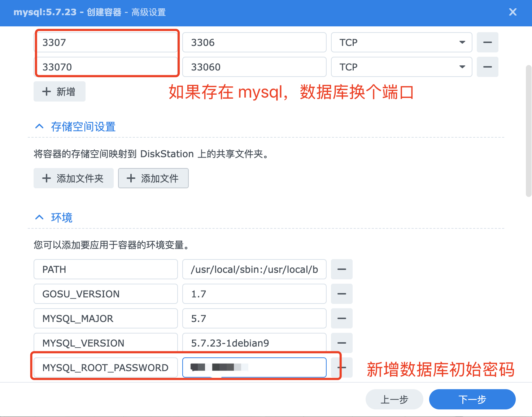Collapse the 环境 section
532x417 pixels.
click(39, 218)
